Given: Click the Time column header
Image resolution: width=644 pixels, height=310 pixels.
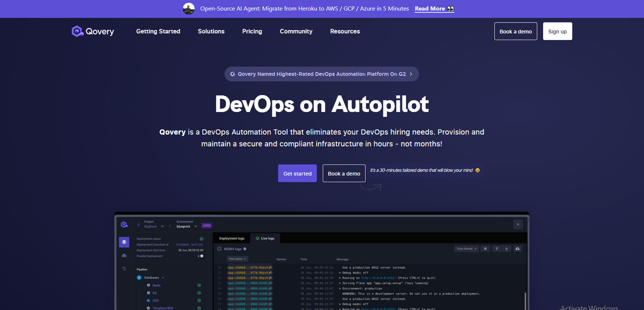Looking at the screenshot, I should [x=304, y=259].
